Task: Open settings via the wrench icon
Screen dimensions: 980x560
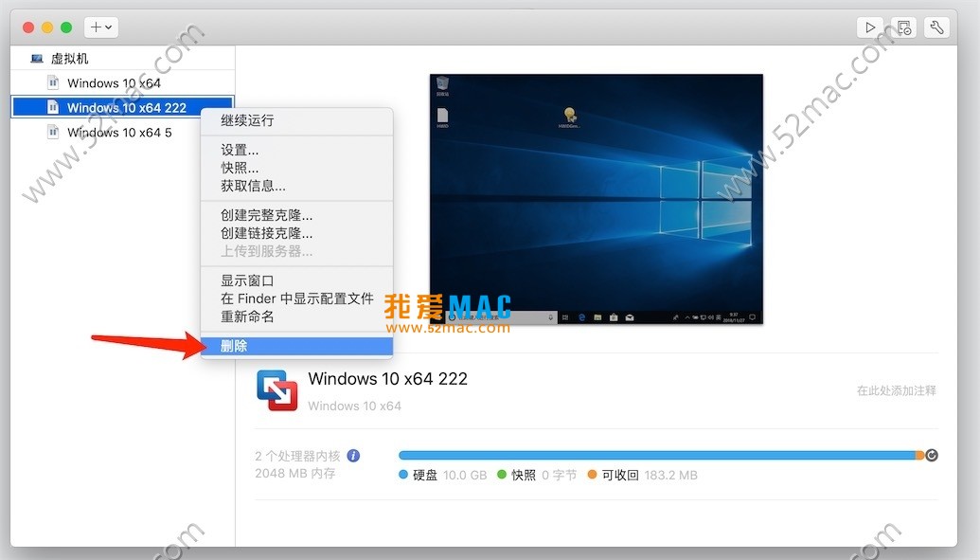Action: pos(936,27)
